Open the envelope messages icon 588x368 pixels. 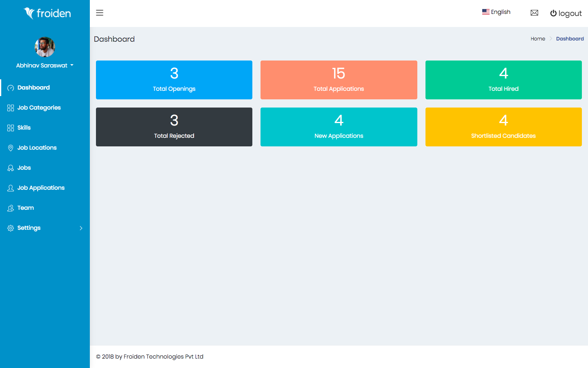[x=534, y=13]
